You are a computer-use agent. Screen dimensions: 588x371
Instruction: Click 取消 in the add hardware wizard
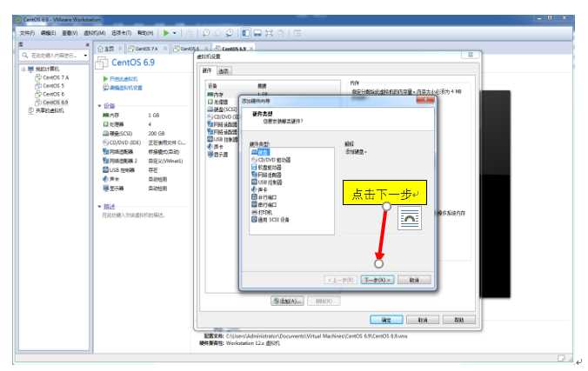click(x=414, y=280)
